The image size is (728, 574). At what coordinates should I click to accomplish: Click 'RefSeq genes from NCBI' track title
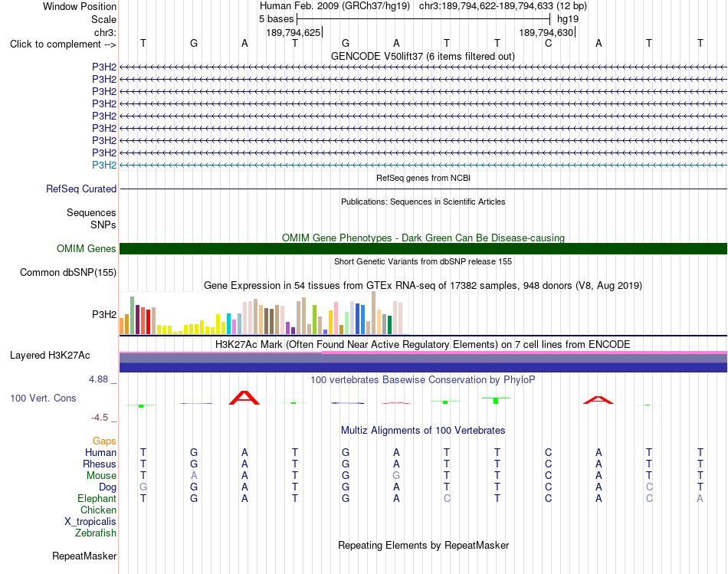[x=423, y=178]
